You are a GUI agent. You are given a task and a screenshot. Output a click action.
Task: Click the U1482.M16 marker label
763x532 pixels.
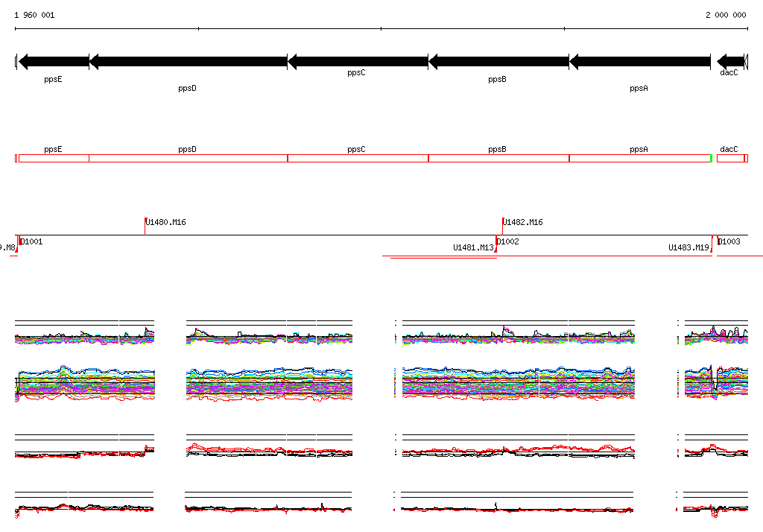522,223
